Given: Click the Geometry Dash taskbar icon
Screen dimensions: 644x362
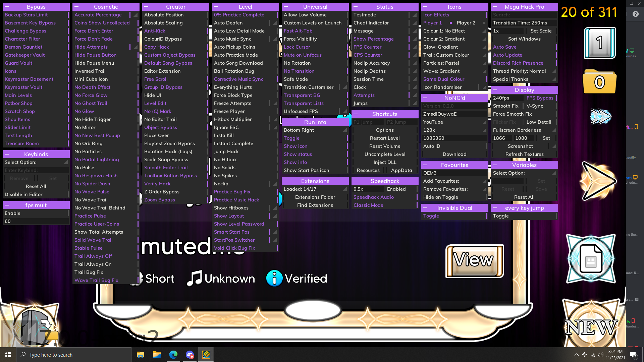Looking at the screenshot, I should 206,355.
